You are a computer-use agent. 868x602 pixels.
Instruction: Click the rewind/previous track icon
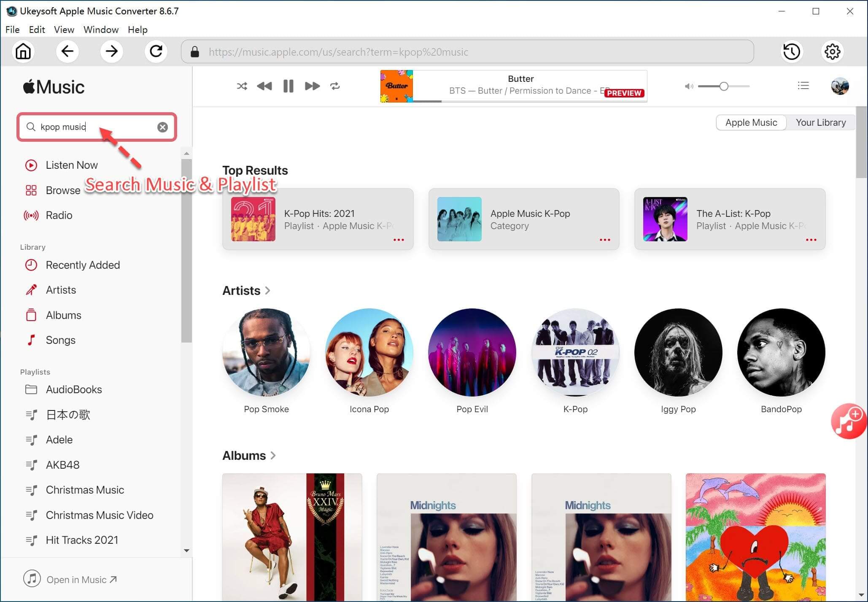click(264, 86)
